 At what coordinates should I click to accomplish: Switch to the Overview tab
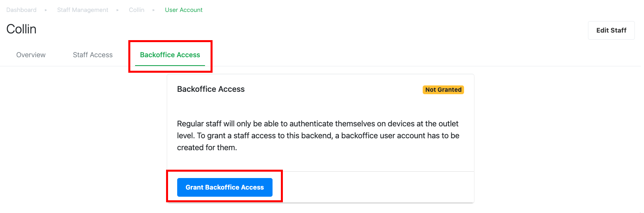point(31,55)
